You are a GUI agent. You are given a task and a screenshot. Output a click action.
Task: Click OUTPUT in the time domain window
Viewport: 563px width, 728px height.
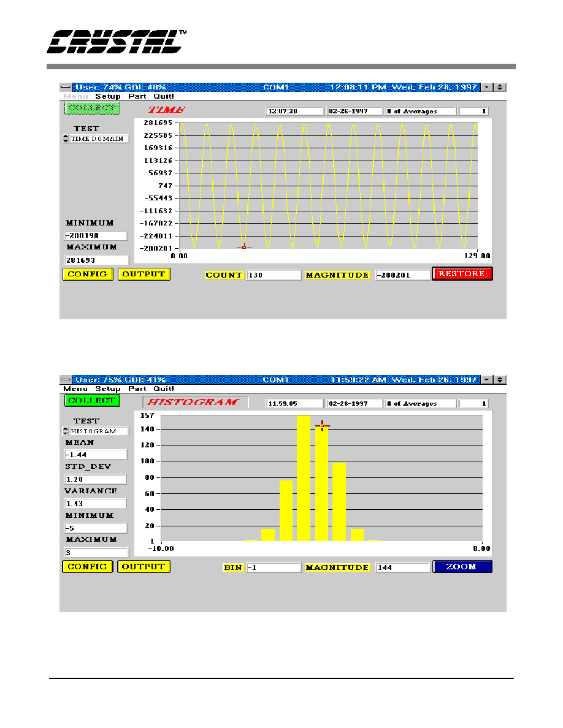pyautogui.click(x=144, y=275)
